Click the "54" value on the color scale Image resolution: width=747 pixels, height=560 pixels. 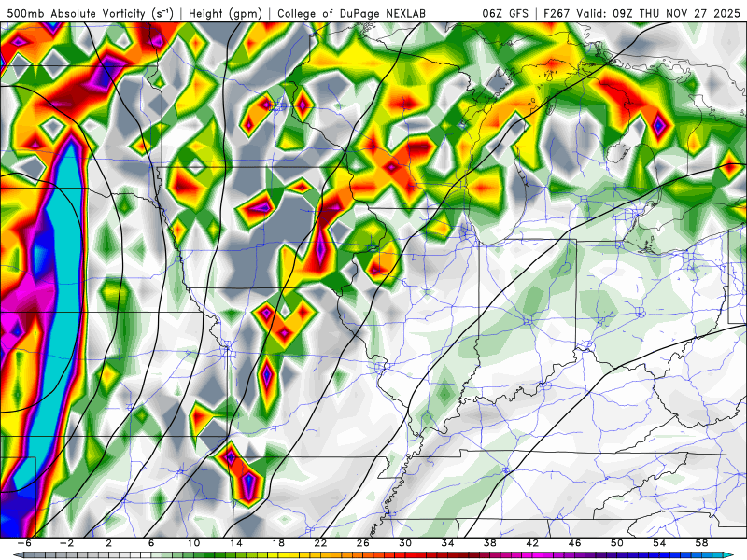pyautogui.click(x=659, y=543)
